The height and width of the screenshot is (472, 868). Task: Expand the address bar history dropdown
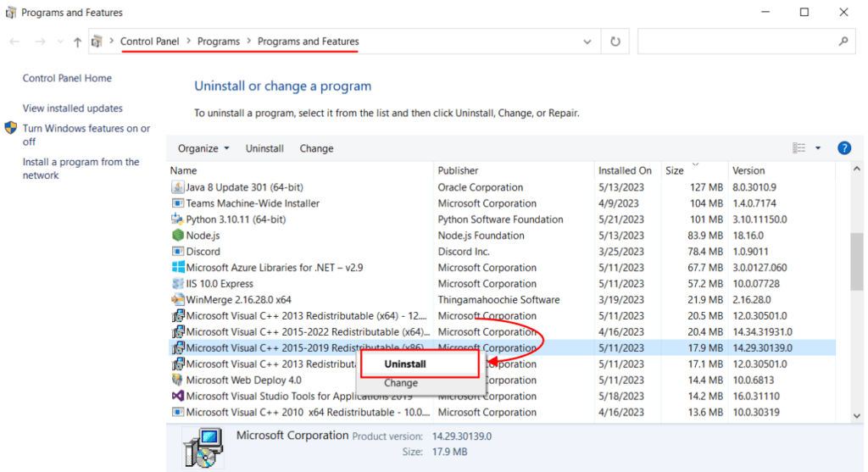point(588,42)
